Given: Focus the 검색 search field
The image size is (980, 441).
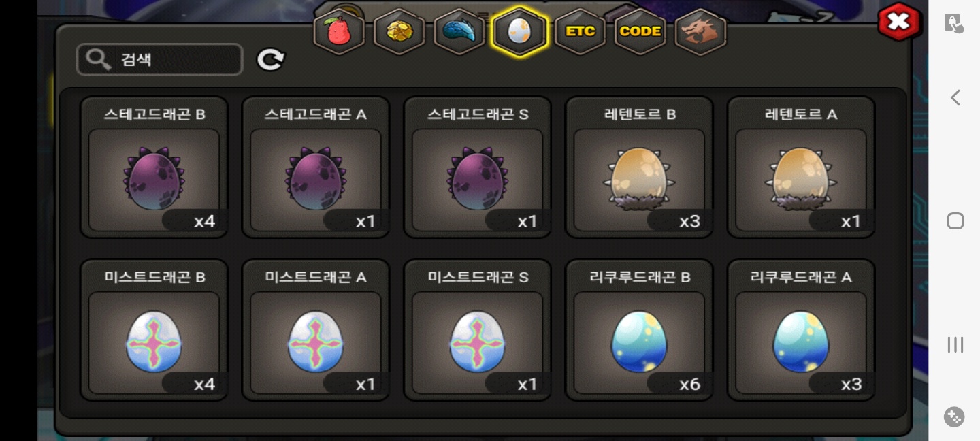Looking at the screenshot, I should point(159,60).
